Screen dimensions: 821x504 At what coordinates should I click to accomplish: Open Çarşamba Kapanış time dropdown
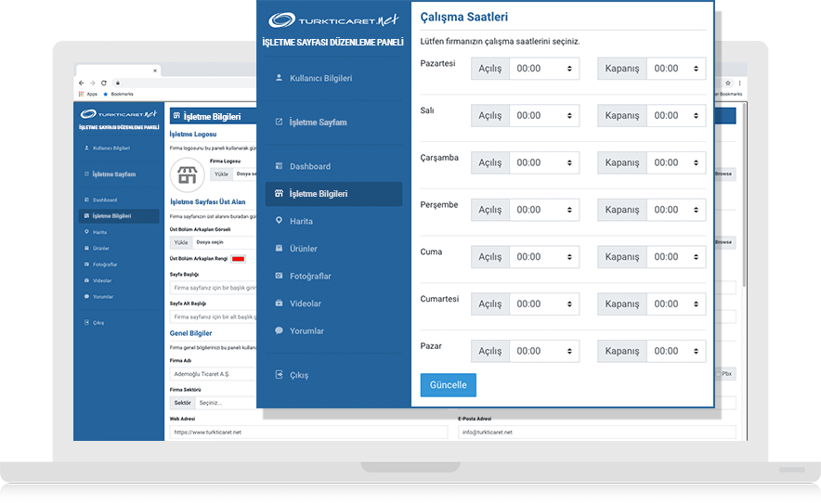point(676,162)
